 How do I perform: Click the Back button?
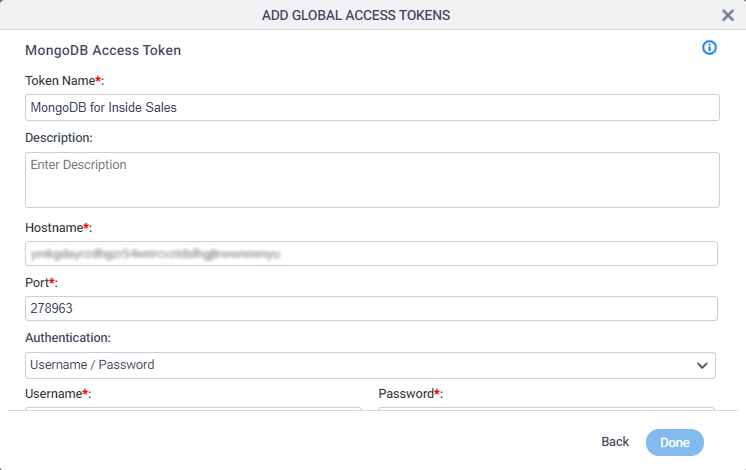(x=615, y=442)
